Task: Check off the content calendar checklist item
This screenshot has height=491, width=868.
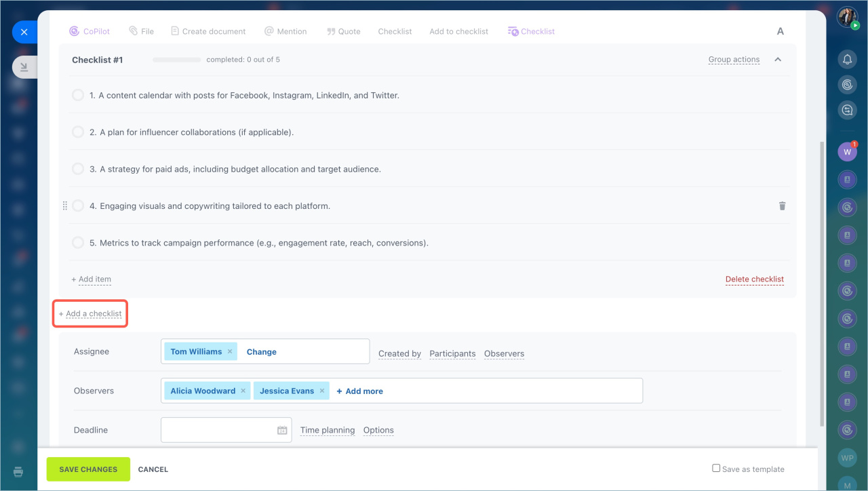Action: click(78, 95)
